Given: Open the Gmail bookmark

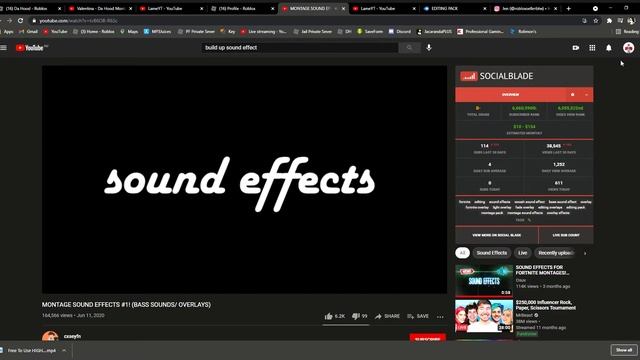Looking at the screenshot, I should pos(28,31).
